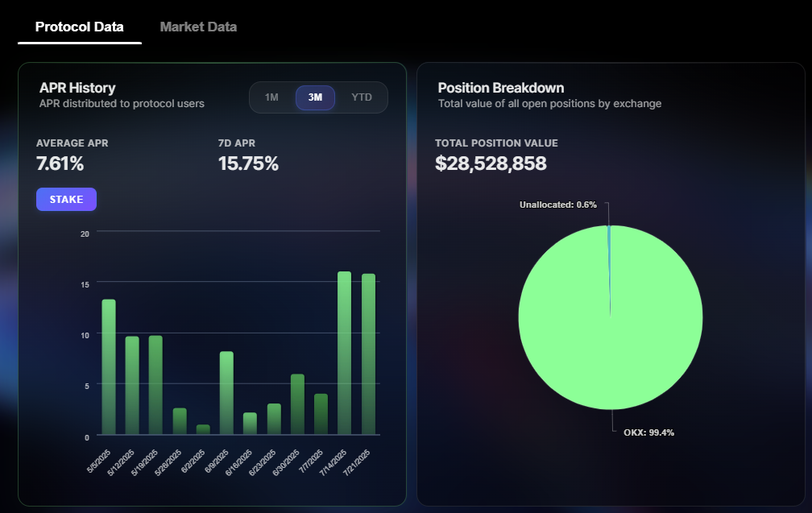Click the bar for 5/19/2025
Screen dimensions: 812x513
coord(155,385)
